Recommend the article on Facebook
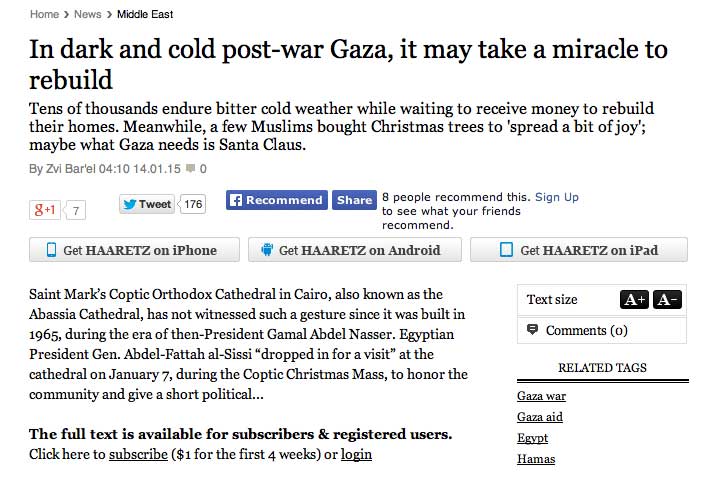This screenshot has width=709, height=480. tap(276, 200)
